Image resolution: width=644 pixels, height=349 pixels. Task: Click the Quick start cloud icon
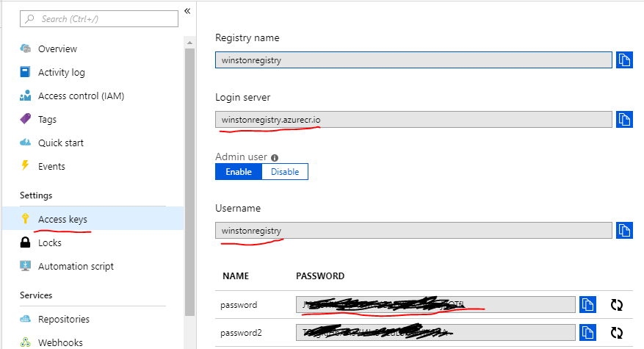point(26,143)
